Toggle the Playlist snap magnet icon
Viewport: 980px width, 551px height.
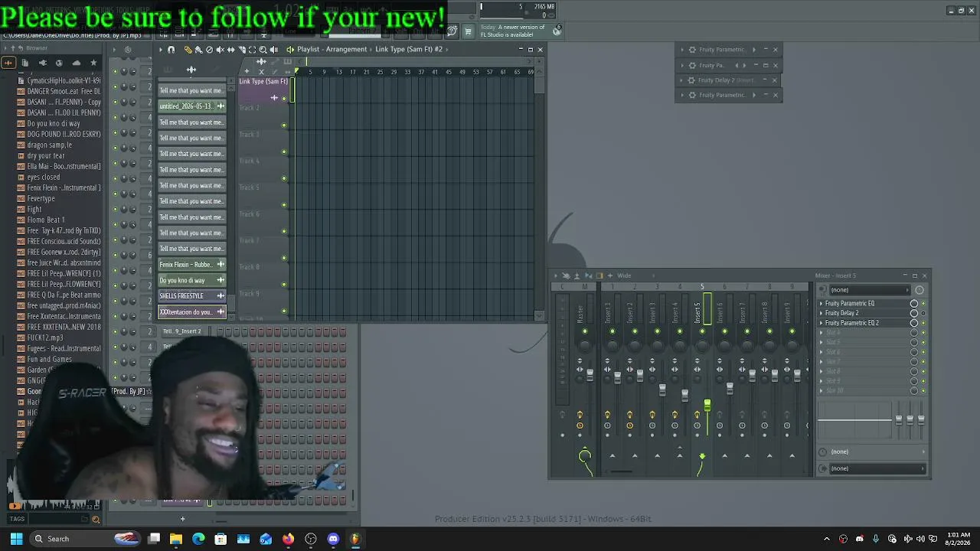tap(171, 50)
